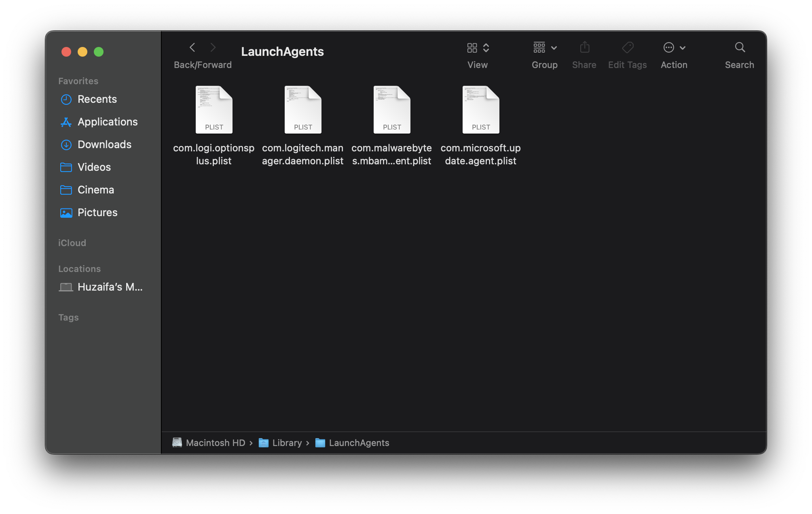812x514 pixels.
Task: Open Recents in sidebar
Action: coord(97,99)
